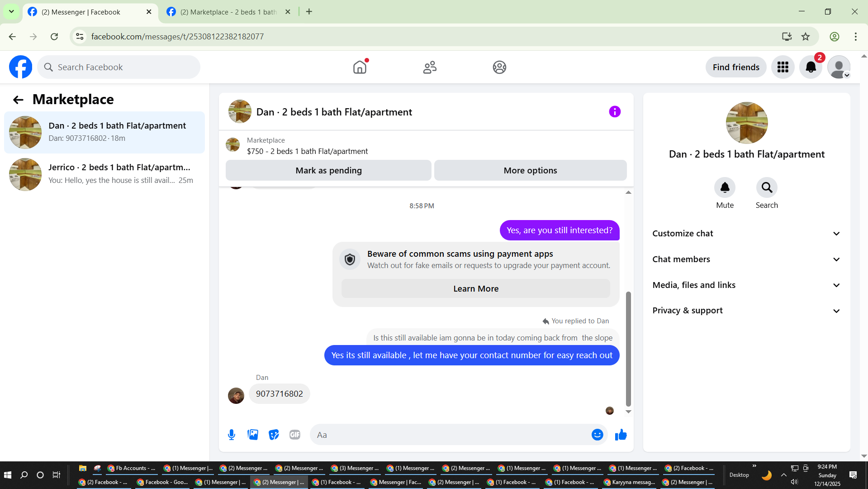The height and width of the screenshot is (489, 868).
Task: Open taskbar clock showing 9:24 PM
Action: (827, 475)
